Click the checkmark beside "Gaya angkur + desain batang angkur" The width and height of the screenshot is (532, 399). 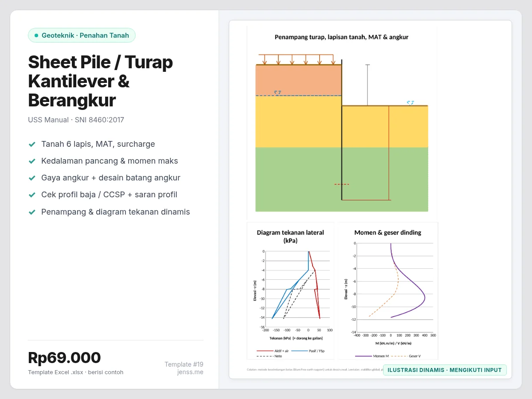32,178
